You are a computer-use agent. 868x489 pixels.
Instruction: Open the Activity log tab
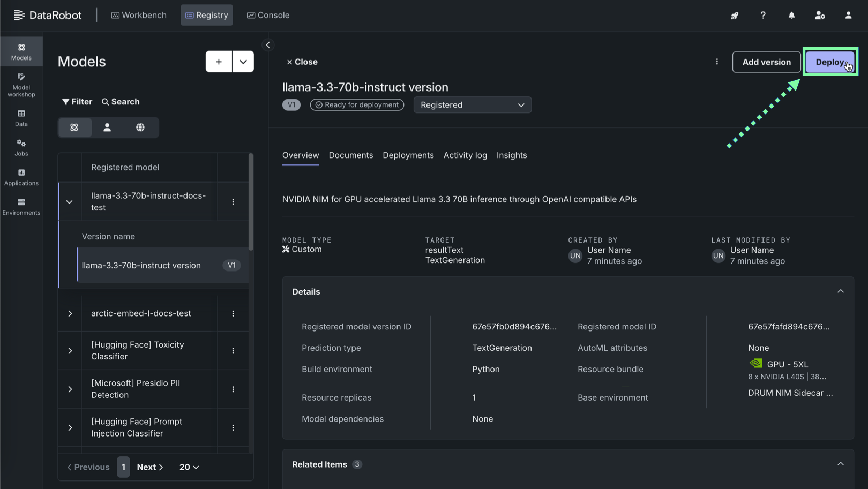(465, 155)
